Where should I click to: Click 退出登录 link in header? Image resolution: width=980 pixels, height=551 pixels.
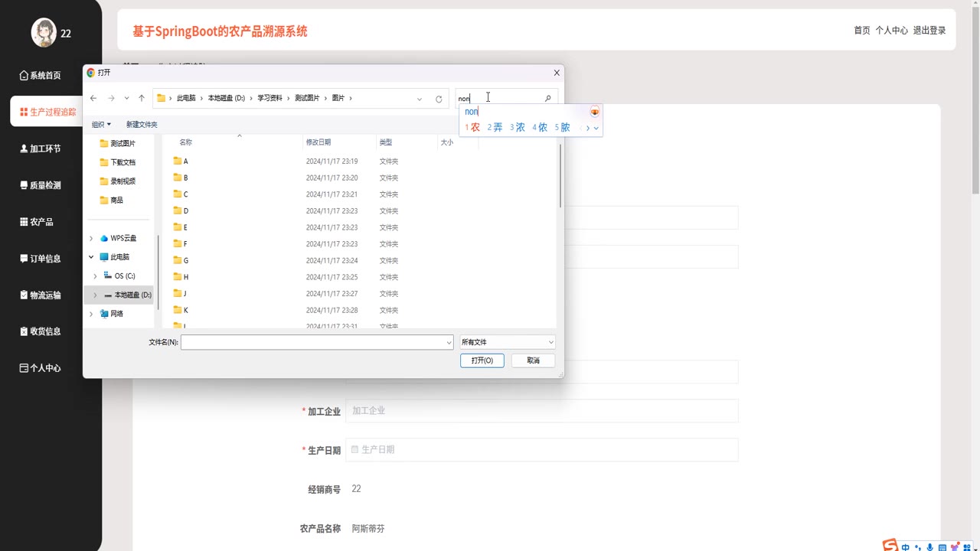pos(929,31)
